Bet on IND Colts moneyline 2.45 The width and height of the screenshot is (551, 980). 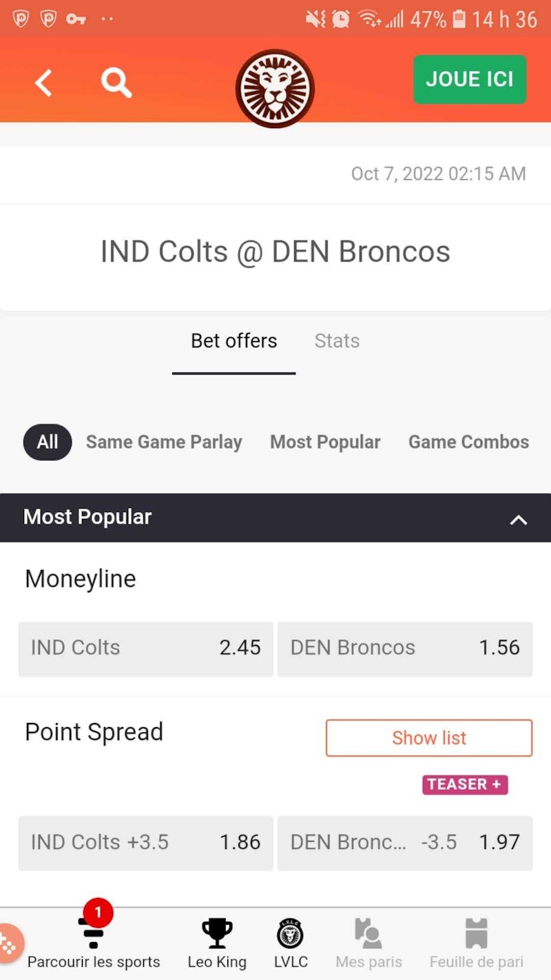pos(146,648)
